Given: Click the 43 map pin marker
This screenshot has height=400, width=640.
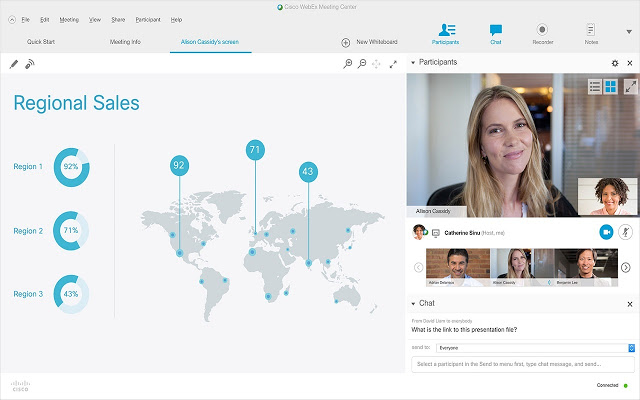Looking at the screenshot, I should tap(308, 172).
